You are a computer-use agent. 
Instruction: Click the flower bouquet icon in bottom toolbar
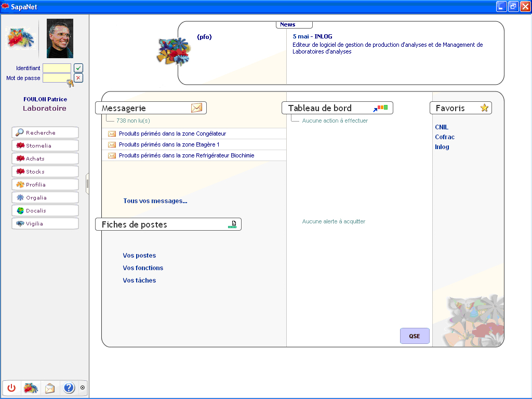pos(31,388)
